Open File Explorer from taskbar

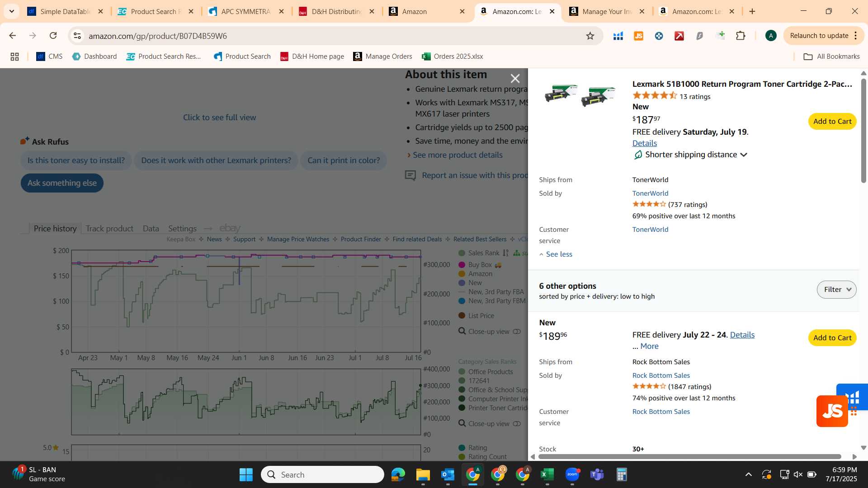(x=423, y=474)
